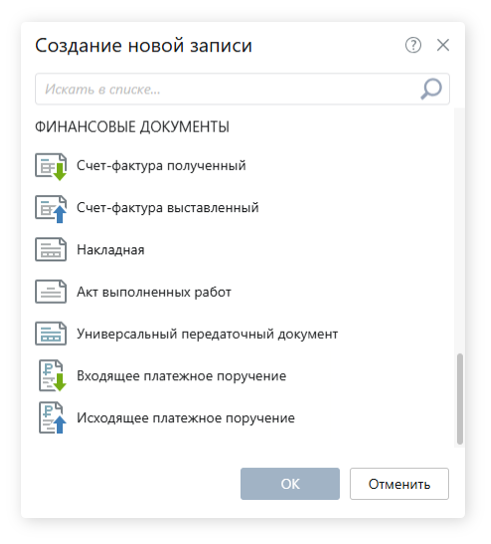Select Счет-фактура полученный from the list
491x544 pixels.
[161, 166]
